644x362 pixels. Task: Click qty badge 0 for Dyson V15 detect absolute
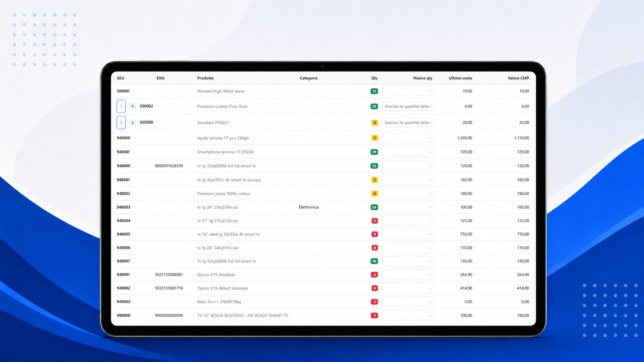click(374, 288)
